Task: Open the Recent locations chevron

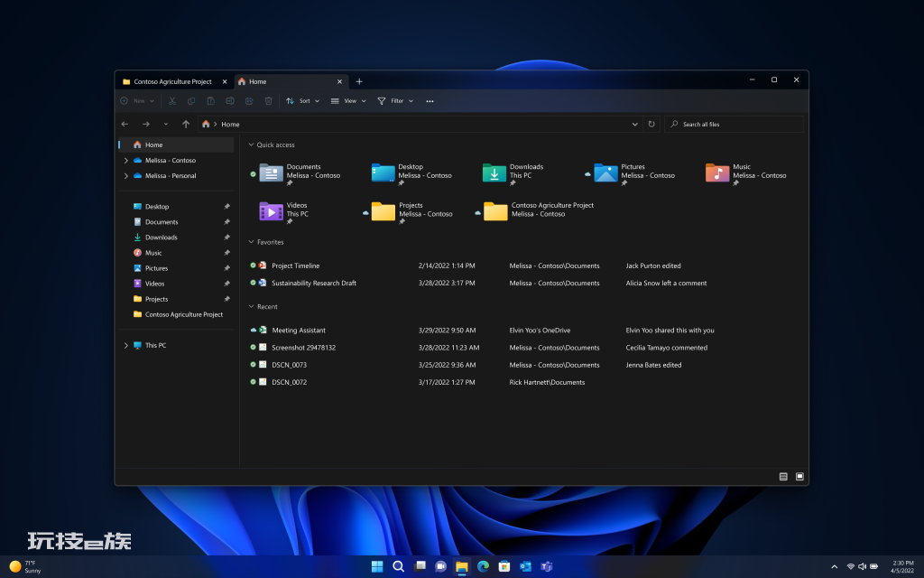Action: click(166, 124)
